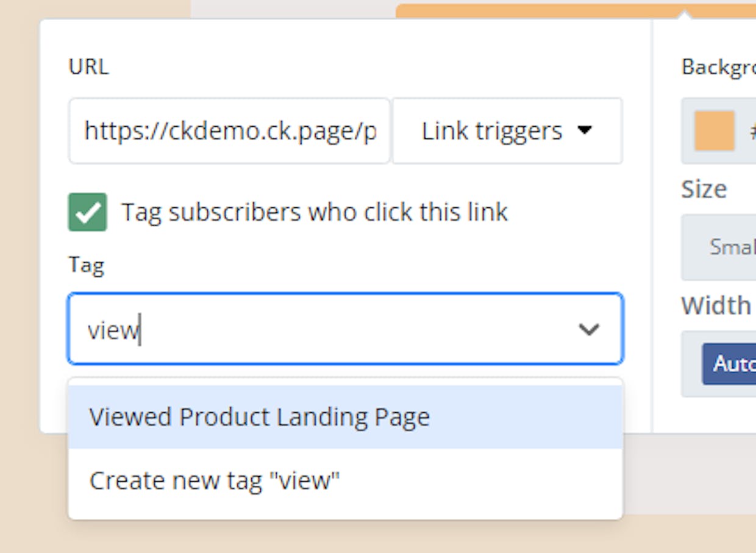Click the checkbox label text about tagging subscribers
This screenshot has height=553, width=756.
[315, 212]
